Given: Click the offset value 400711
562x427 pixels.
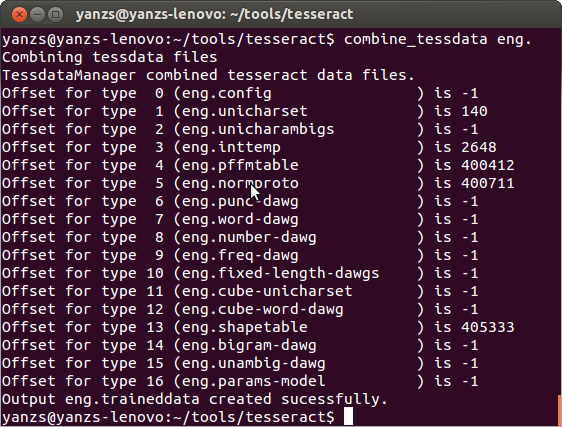Looking at the screenshot, I should point(487,183).
